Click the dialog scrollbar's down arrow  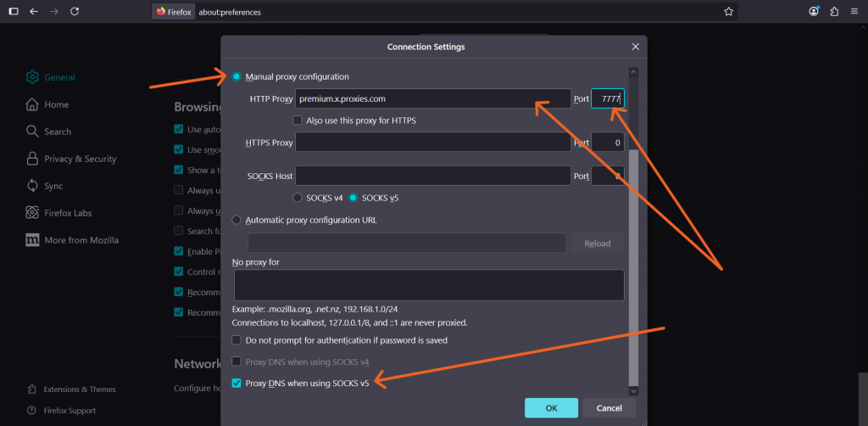pyautogui.click(x=632, y=390)
